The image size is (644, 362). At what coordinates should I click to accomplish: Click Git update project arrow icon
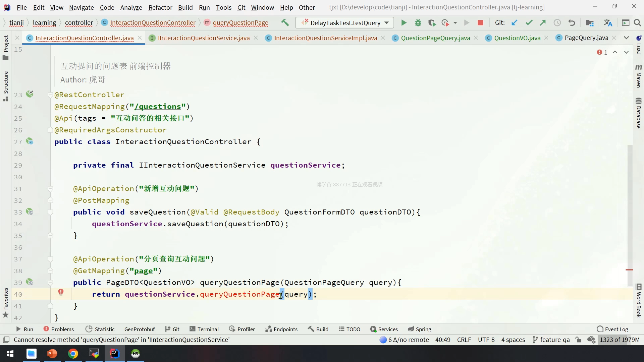point(514,23)
